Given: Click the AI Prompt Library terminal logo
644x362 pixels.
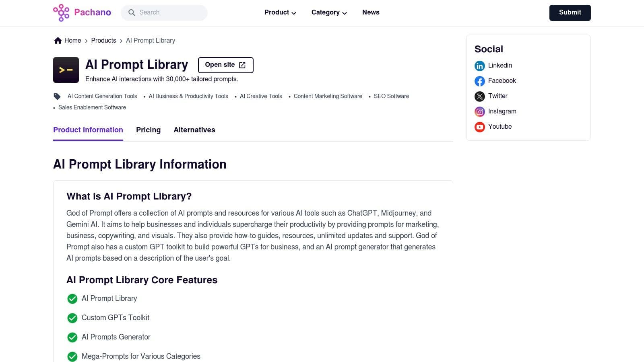Looking at the screenshot, I should (x=66, y=70).
